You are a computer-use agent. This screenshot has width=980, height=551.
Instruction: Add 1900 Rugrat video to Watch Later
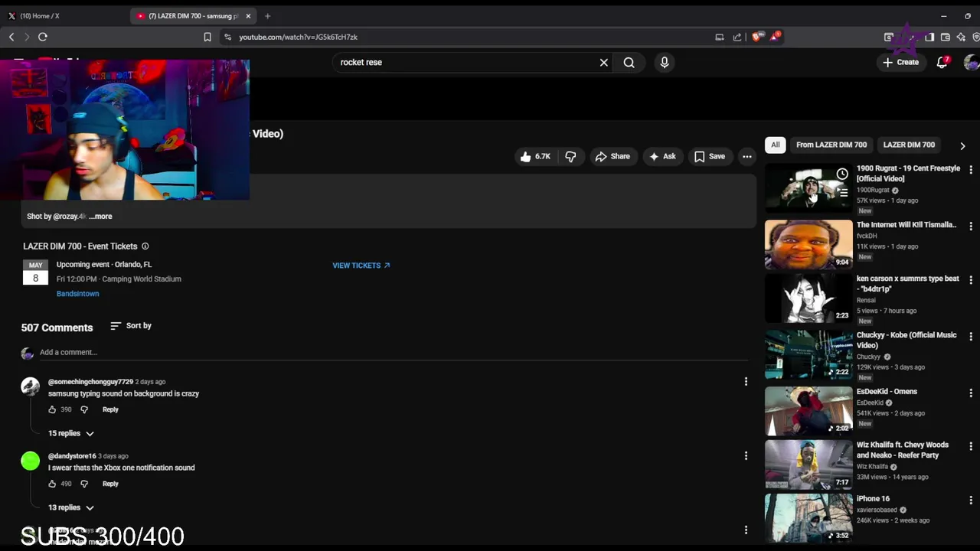pyautogui.click(x=842, y=174)
